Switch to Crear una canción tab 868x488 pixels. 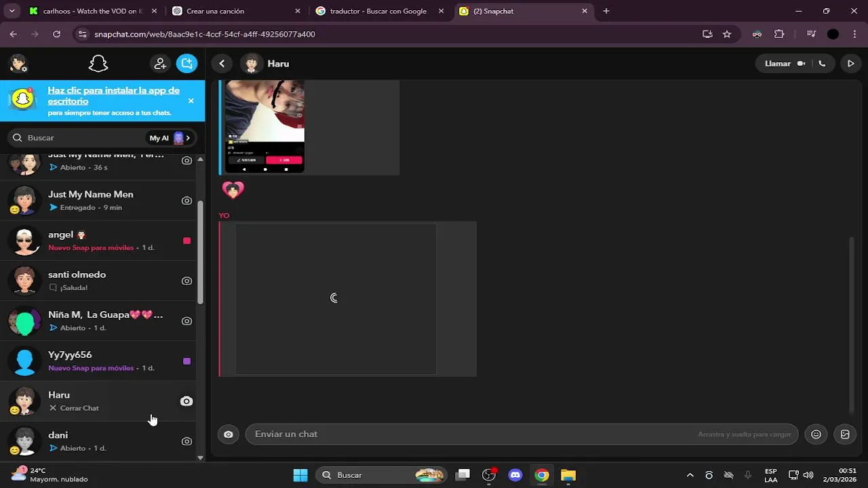[235, 11]
